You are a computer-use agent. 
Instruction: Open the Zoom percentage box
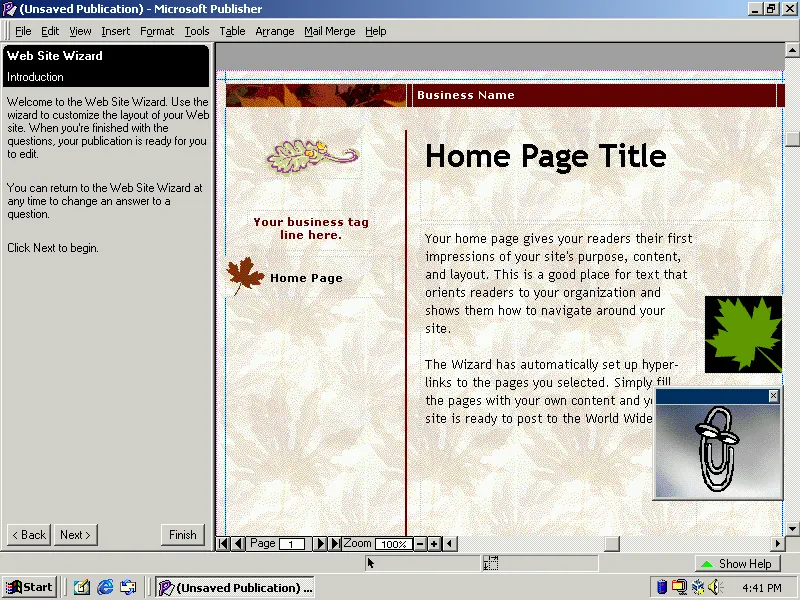(x=394, y=544)
